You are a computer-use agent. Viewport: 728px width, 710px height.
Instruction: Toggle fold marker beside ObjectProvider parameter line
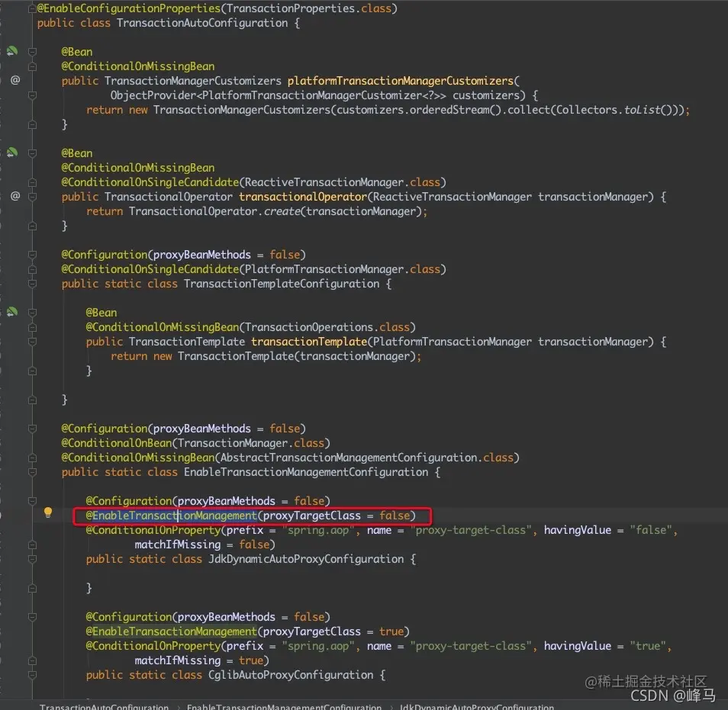32,95
